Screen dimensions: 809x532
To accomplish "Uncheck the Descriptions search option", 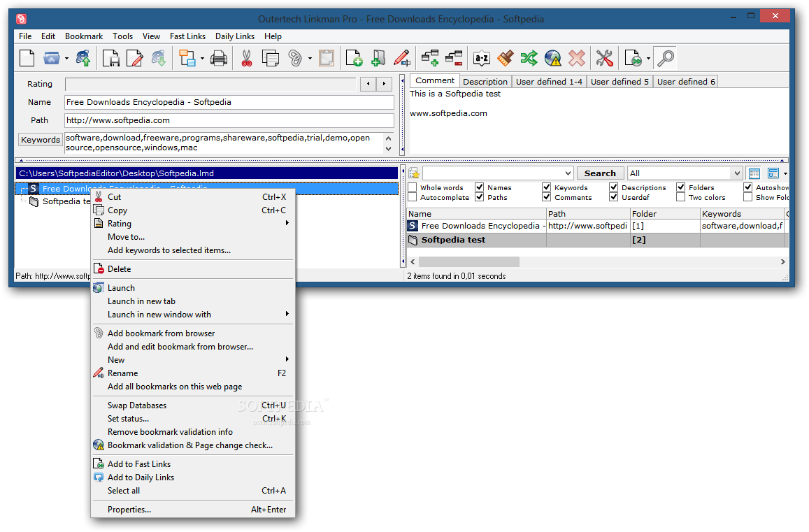I will click(613, 187).
